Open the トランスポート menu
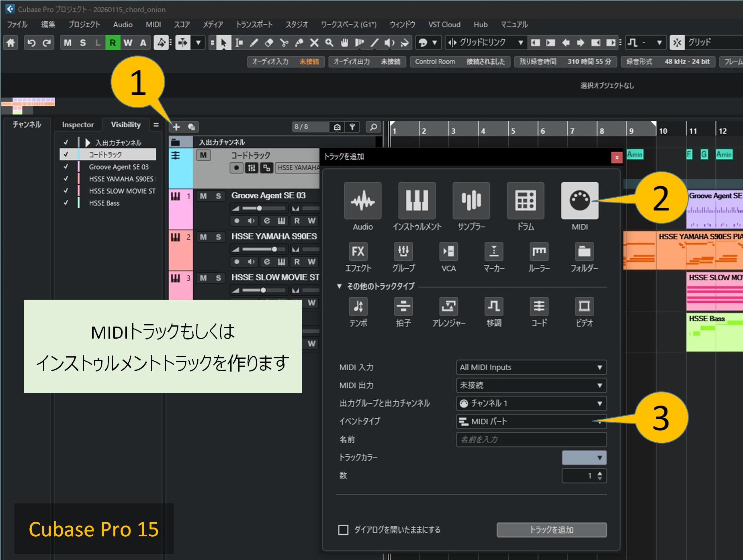This screenshot has width=743, height=560. click(254, 25)
